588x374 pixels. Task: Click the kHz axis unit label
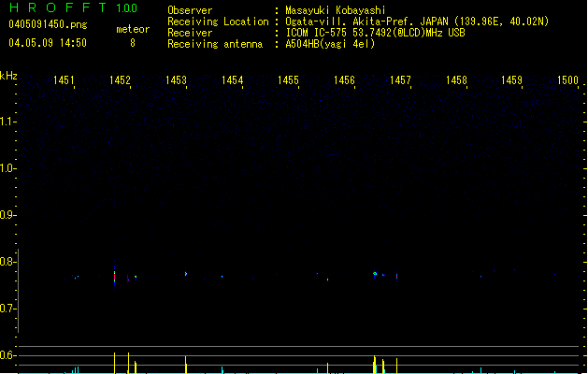[x=8, y=76]
